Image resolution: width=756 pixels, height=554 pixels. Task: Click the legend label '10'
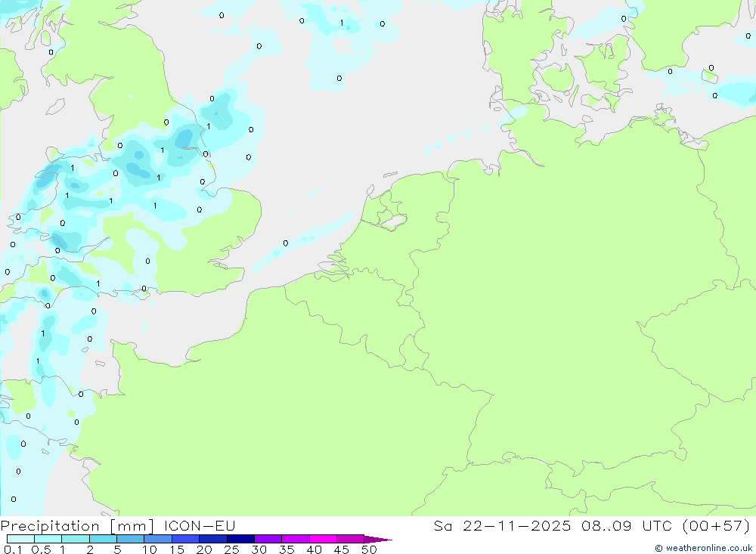(x=150, y=549)
